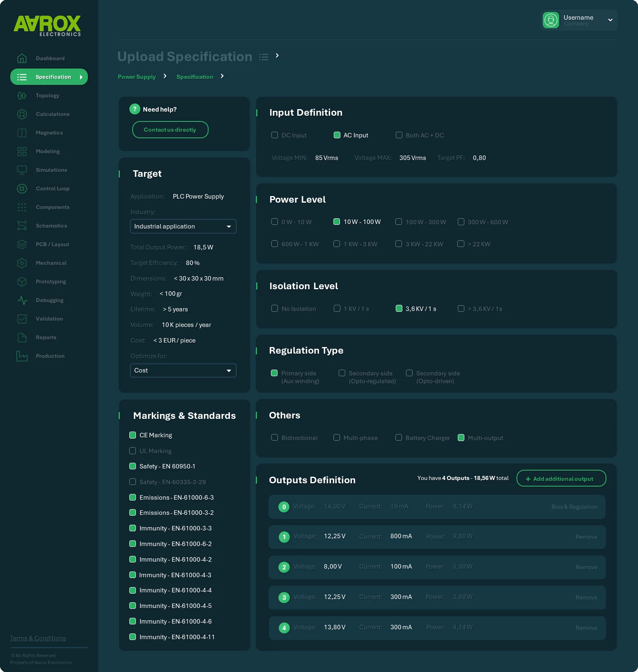Expand the Username account menu chevron

tap(610, 20)
